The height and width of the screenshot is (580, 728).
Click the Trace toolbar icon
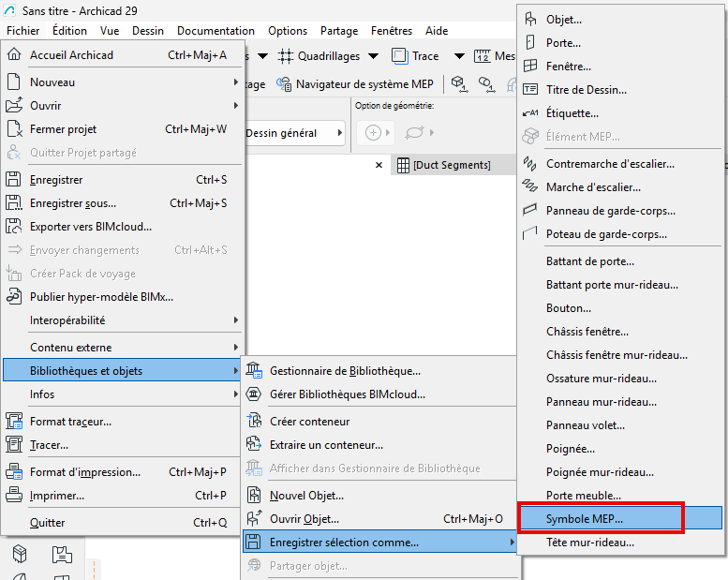coord(399,56)
